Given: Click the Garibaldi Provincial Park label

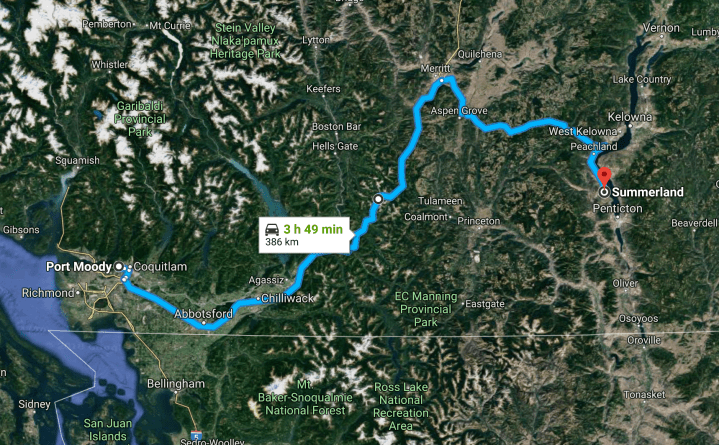Looking at the screenshot, I should (140, 119).
